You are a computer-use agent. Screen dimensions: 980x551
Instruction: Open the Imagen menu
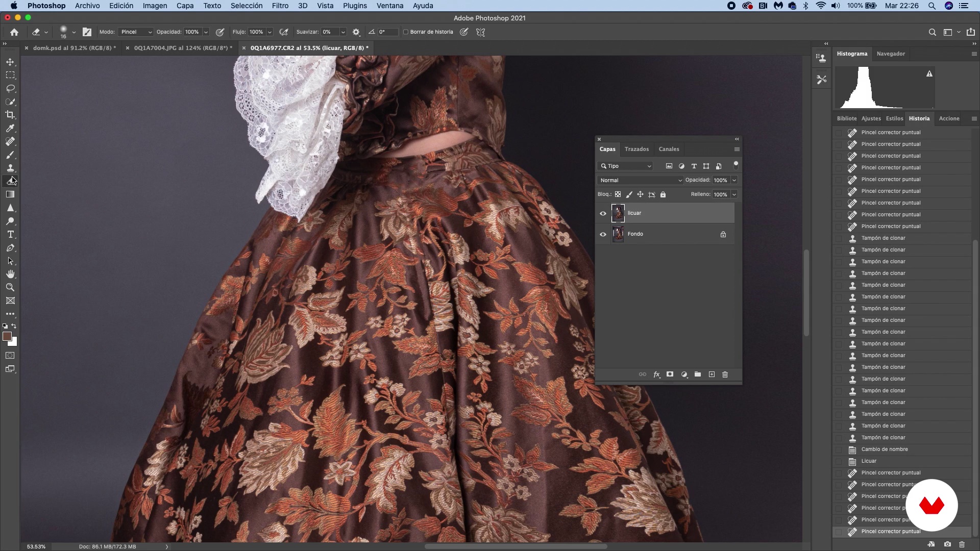(155, 6)
